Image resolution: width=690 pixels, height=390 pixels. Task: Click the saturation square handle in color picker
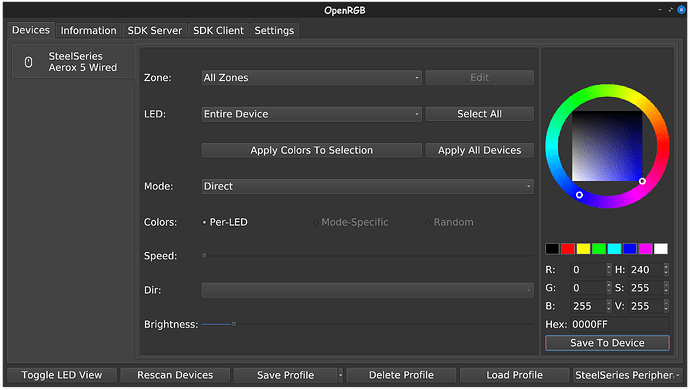642,181
